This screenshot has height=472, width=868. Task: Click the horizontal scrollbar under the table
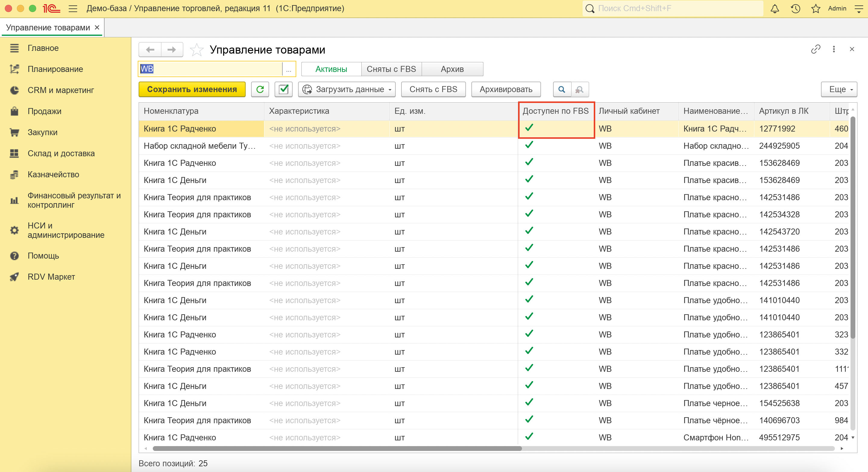(337, 448)
